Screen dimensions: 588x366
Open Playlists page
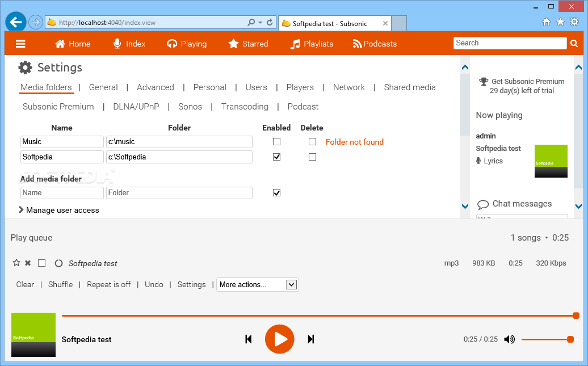[x=312, y=44]
